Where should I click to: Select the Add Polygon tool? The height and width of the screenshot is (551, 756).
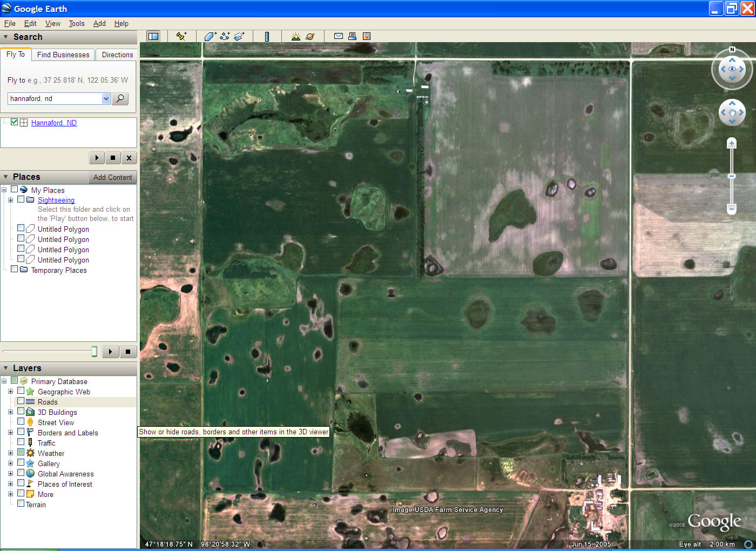[x=210, y=36]
